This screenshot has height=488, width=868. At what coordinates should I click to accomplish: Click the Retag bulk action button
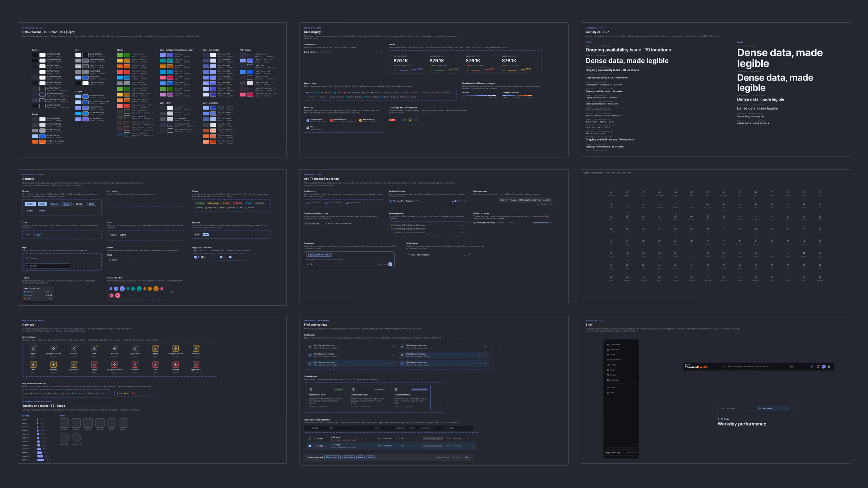click(x=360, y=457)
